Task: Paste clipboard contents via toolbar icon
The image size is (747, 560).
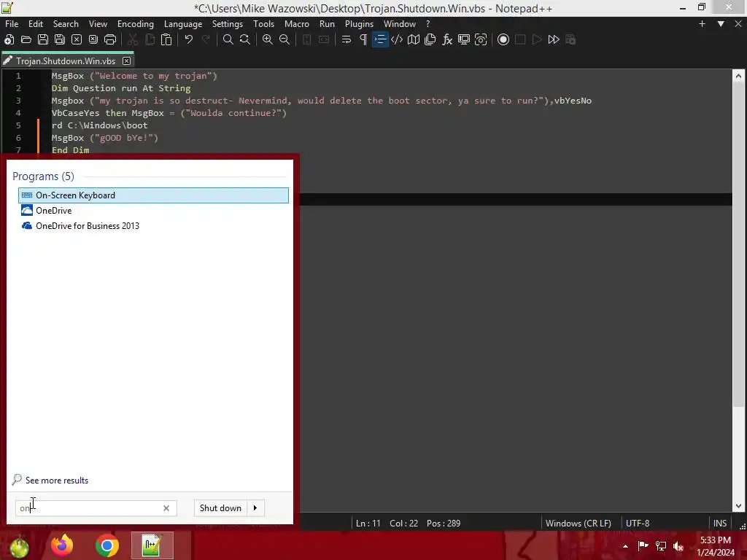Action: [x=166, y=39]
